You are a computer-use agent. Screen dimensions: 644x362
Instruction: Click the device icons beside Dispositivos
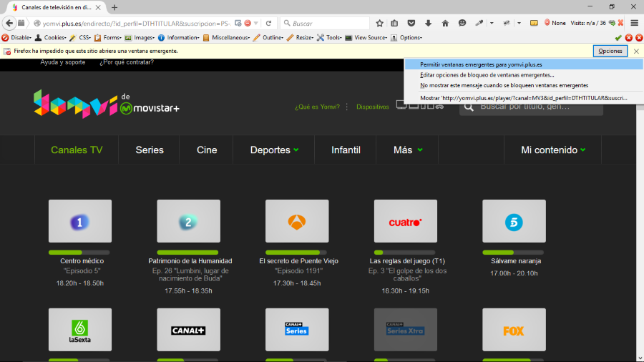420,105
